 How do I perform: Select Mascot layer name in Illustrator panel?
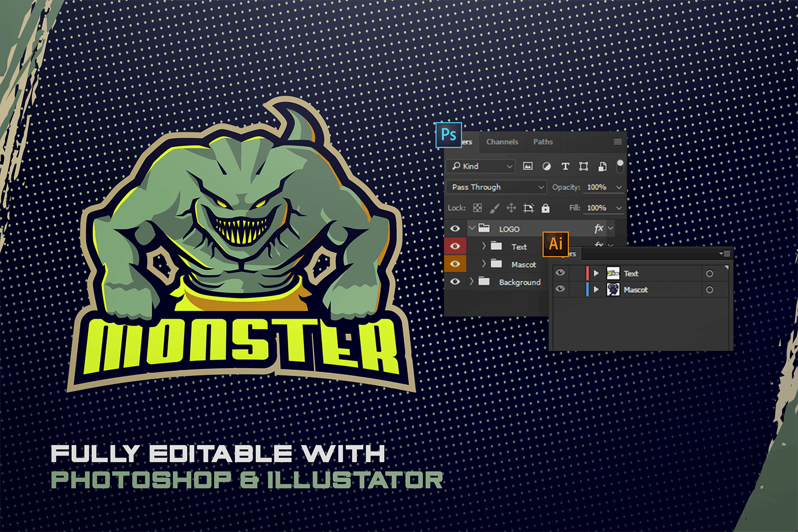(x=636, y=290)
